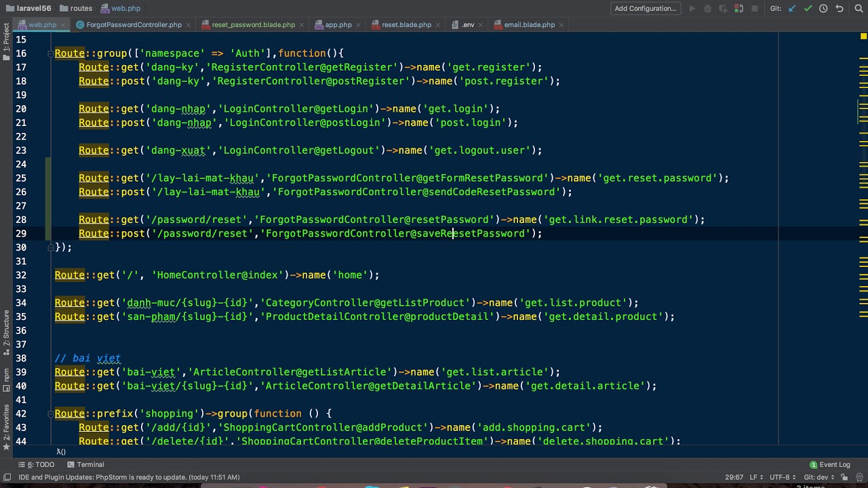
Task: Click fold end marker at line 30
Action: pos(50,247)
